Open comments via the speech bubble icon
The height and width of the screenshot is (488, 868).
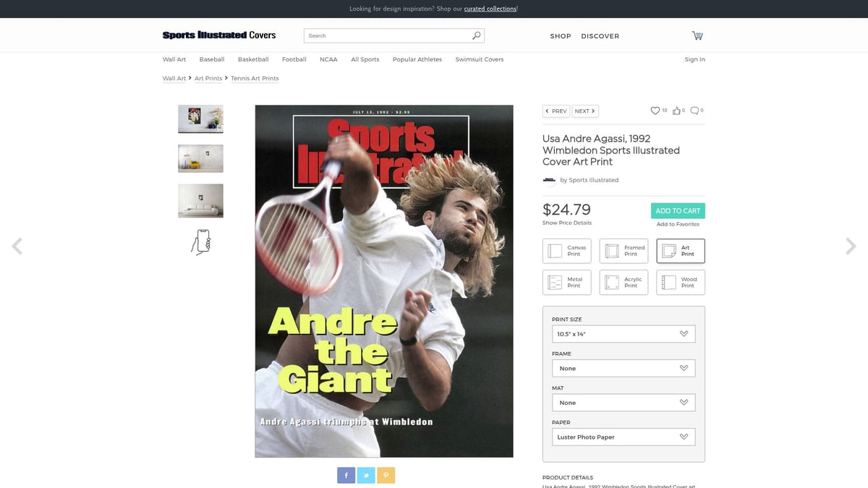point(693,110)
